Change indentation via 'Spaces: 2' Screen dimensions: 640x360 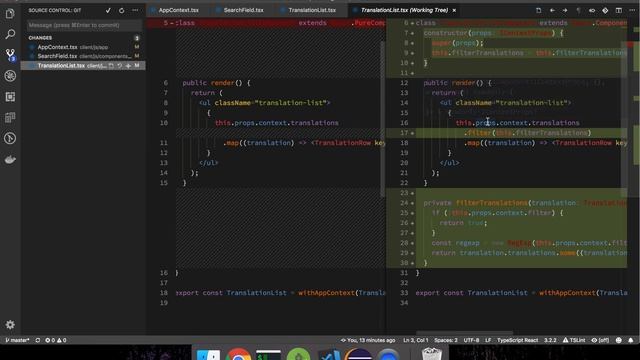click(x=446, y=340)
